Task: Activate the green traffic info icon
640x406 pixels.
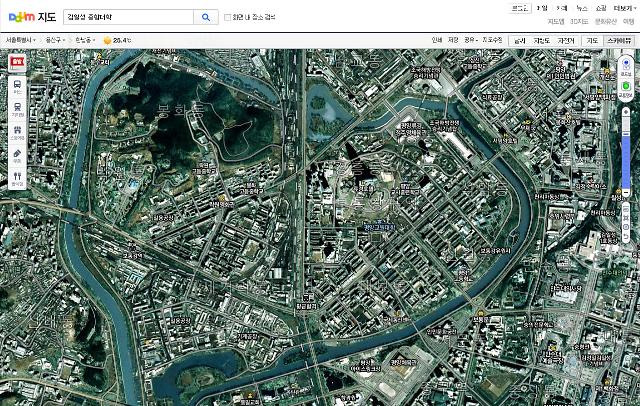Action: click(x=626, y=88)
